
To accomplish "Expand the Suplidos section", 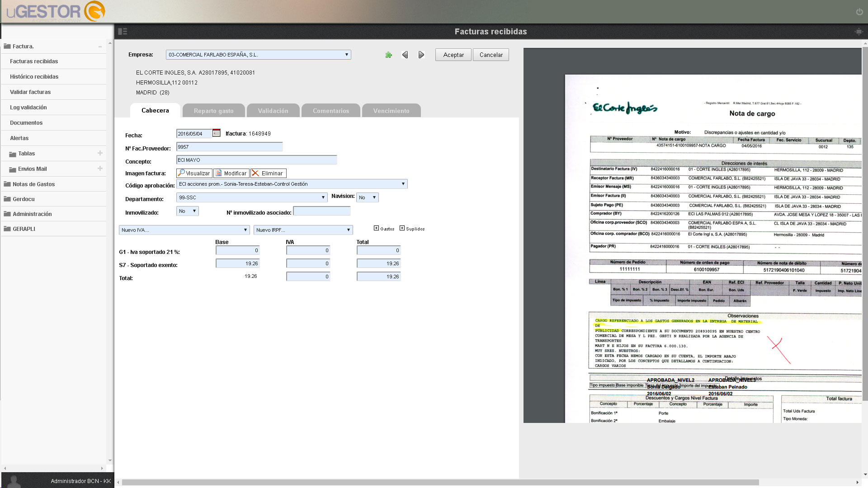I will pyautogui.click(x=402, y=228).
